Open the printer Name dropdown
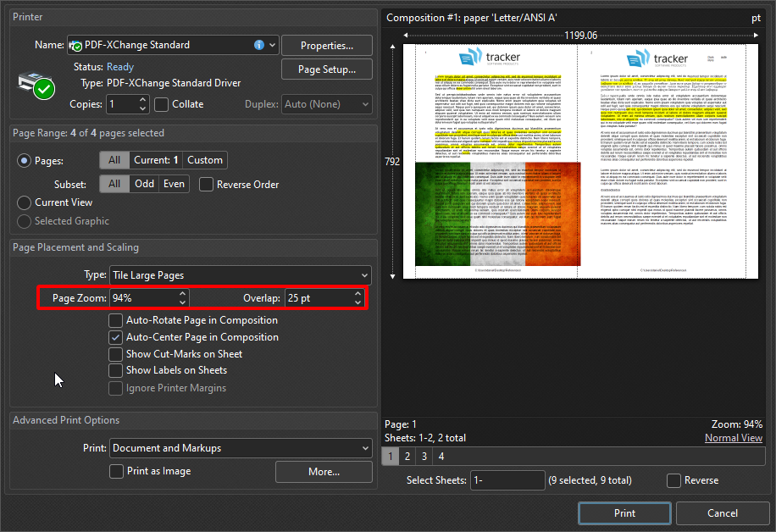 [x=271, y=45]
